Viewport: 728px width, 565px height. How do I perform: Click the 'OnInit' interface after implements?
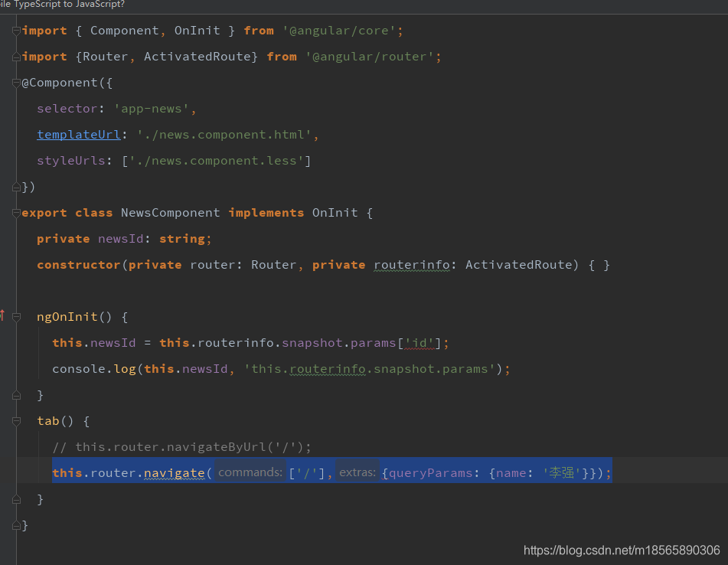335,213
